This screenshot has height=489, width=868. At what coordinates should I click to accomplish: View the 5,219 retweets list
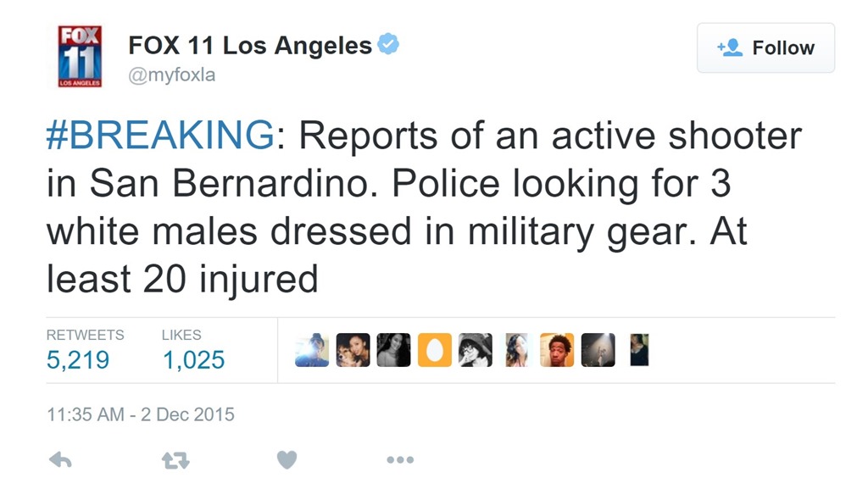pos(78,359)
